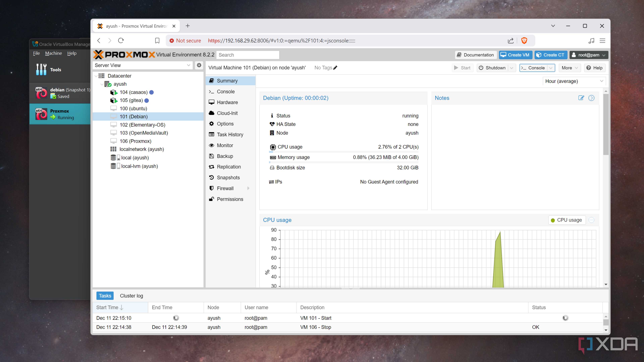Click the Not secure warning indicator
The image size is (644, 362).
[185, 40]
